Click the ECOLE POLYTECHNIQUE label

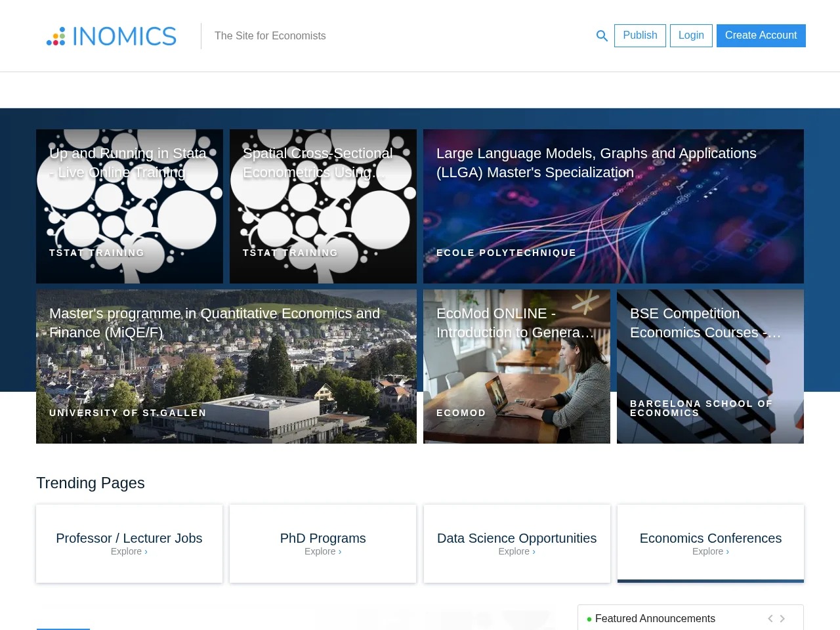click(x=506, y=253)
